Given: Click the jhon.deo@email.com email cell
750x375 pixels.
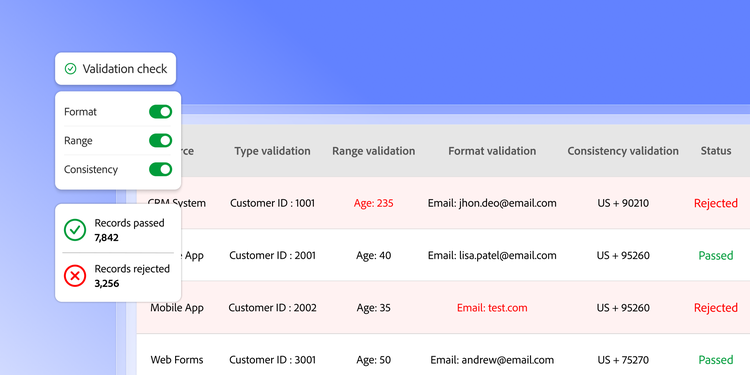Looking at the screenshot, I should [x=492, y=203].
